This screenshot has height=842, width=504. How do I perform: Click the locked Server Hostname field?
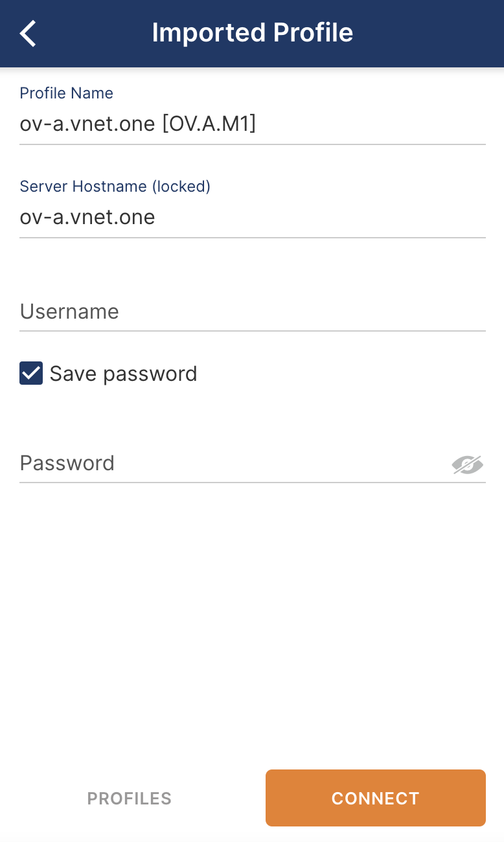click(x=253, y=217)
